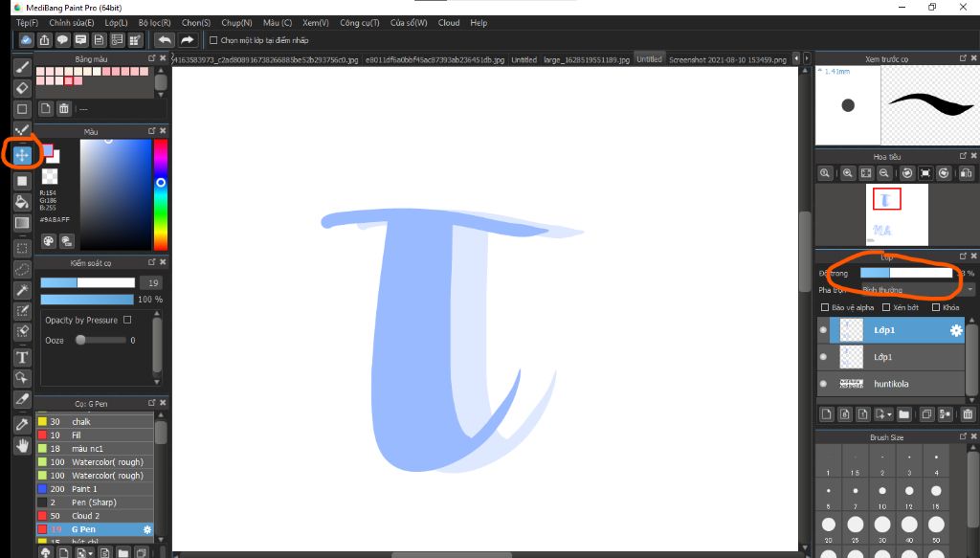Select the huntikola layer row

tap(891, 384)
